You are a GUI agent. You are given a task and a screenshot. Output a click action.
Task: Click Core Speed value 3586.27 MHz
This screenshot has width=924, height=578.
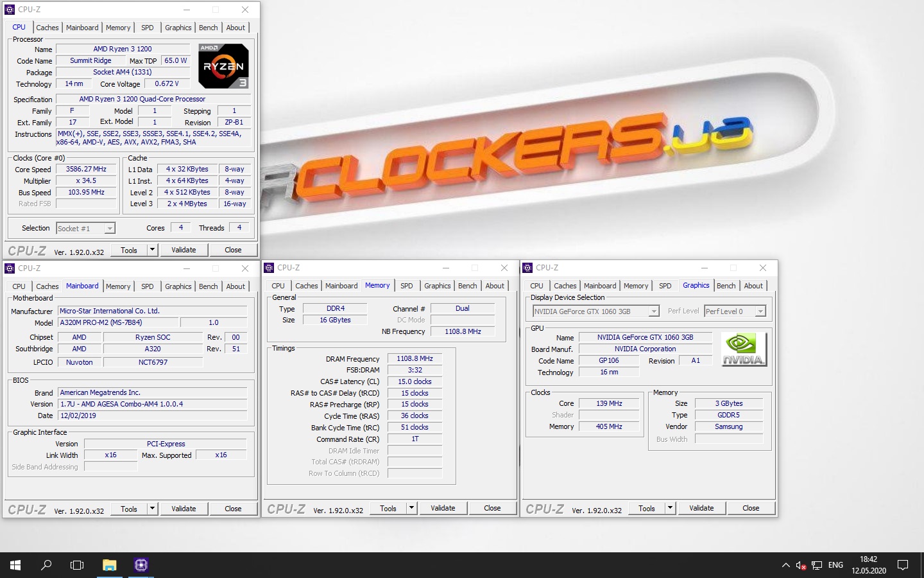click(x=86, y=169)
